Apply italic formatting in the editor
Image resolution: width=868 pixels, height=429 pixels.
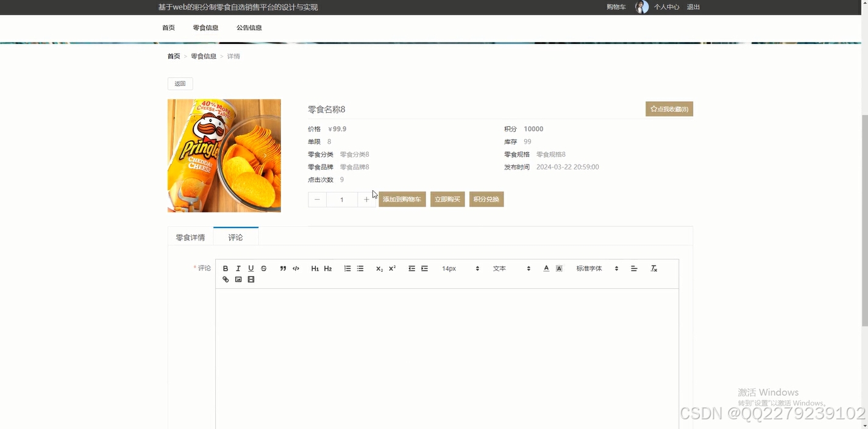[x=238, y=268]
